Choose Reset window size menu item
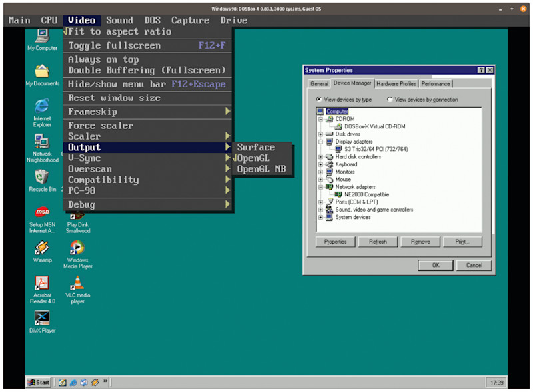This screenshot has width=533, height=392. point(147,98)
